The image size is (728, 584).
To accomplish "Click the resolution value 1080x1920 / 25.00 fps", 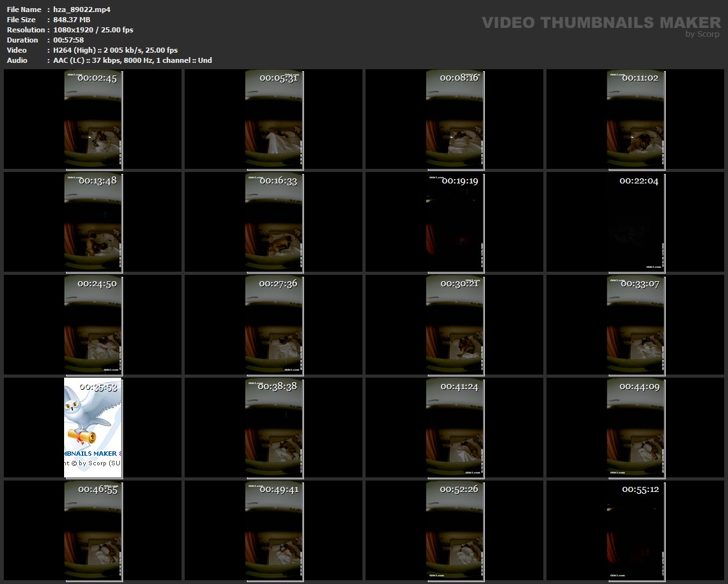I will point(93,30).
